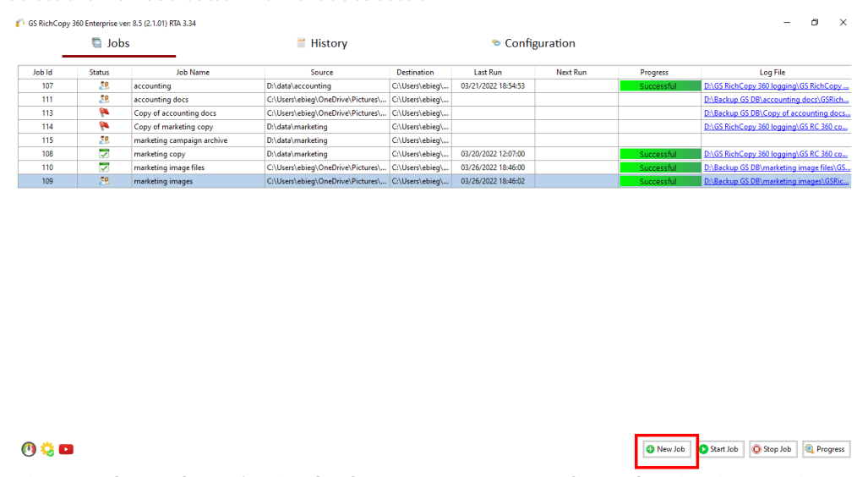This screenshot has width=868, height=477.
Task: Click the yellow gear settings icon
Action: [x=47, y=449]
